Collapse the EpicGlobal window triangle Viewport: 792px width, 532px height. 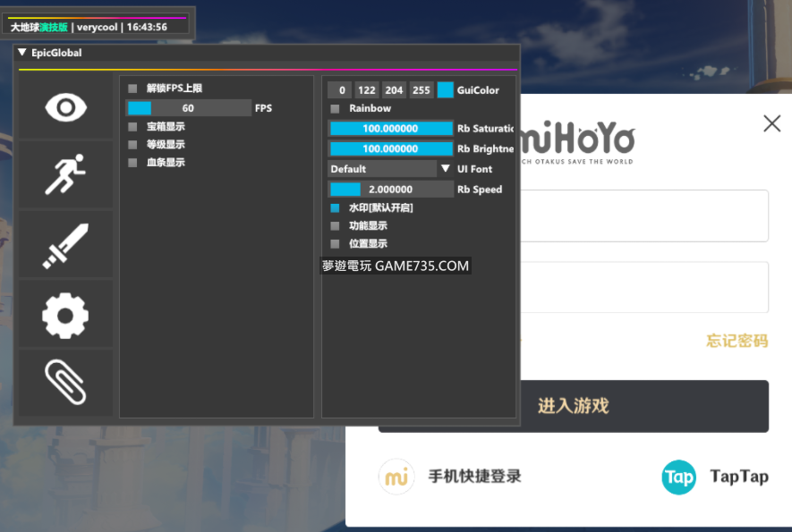[x=22, y=53]
